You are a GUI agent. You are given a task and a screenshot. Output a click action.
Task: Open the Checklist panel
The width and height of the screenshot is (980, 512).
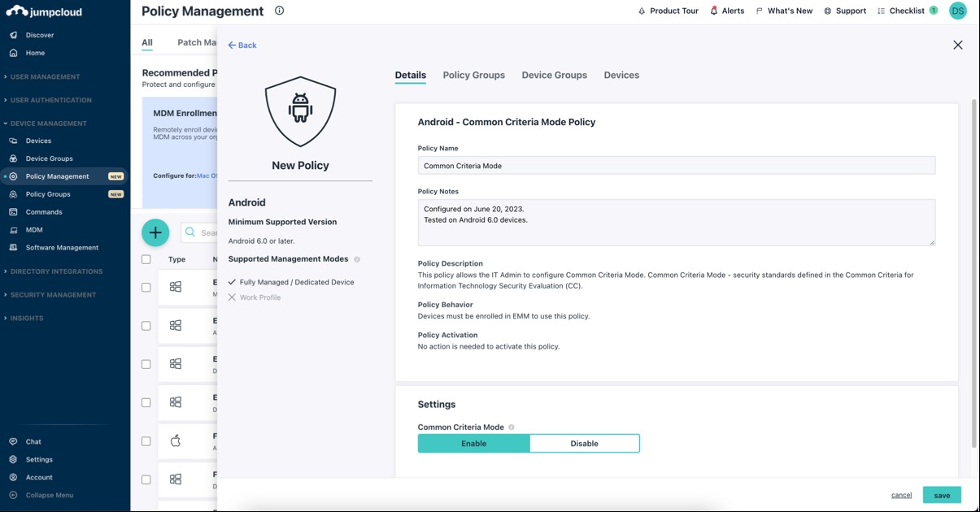click(880, 11)
